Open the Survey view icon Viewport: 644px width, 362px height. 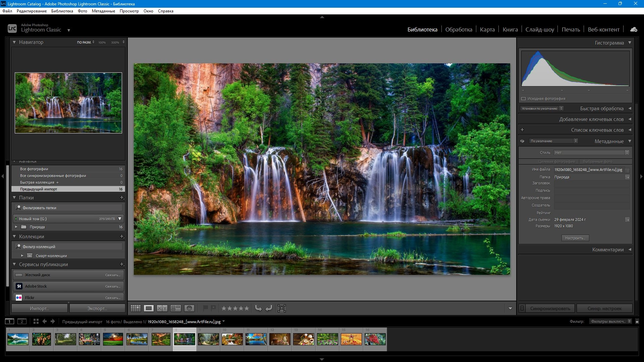point(176,308)
